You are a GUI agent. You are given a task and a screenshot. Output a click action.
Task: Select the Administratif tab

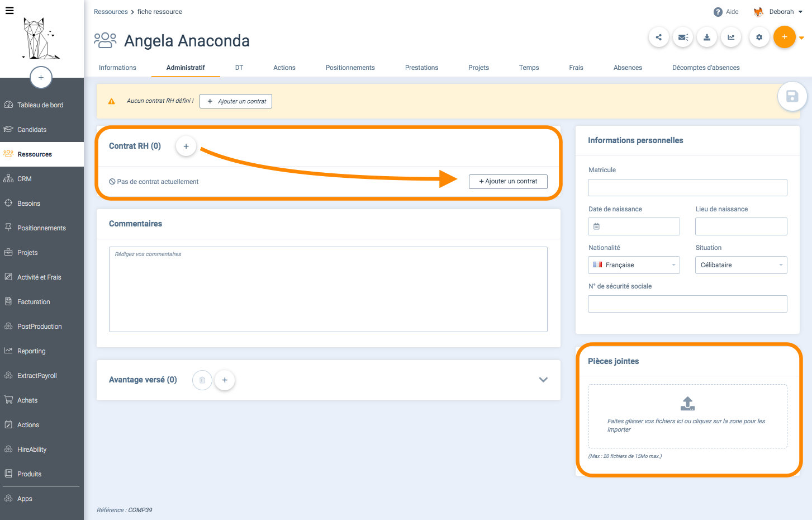tap(186, 68)
